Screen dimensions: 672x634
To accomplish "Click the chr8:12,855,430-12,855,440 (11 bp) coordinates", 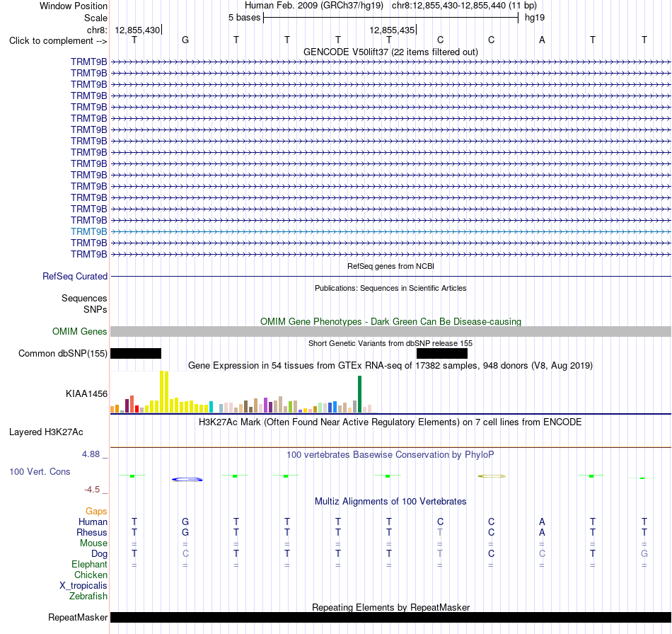I will tap(464, 6).
